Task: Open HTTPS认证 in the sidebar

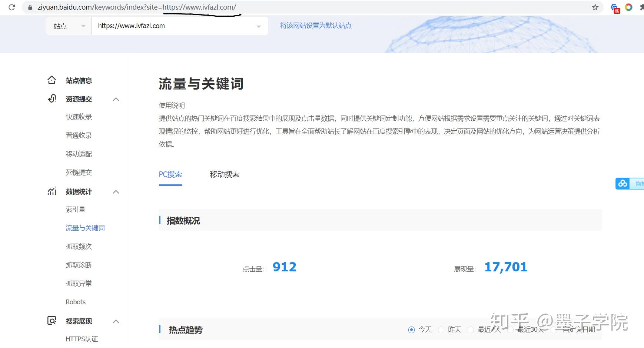Action: pos(82,339)
